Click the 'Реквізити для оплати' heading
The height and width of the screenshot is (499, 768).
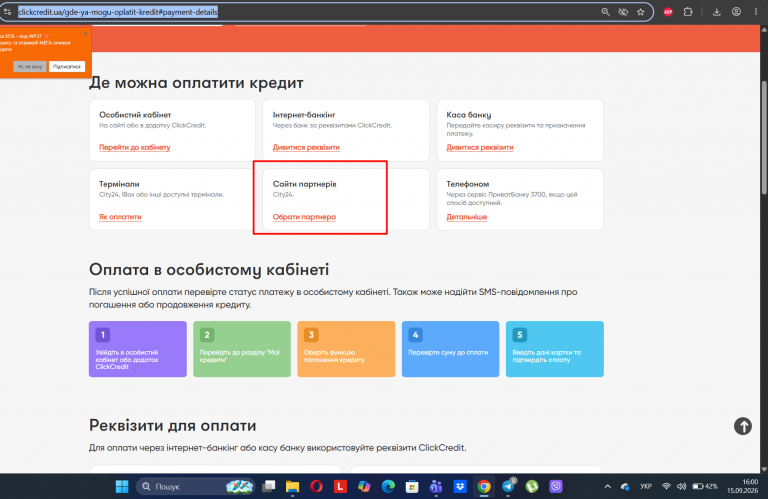(172, 426)
